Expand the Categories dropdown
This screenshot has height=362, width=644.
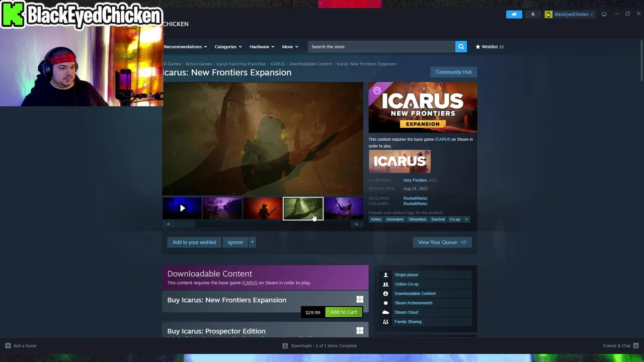(x=228, y=47)
